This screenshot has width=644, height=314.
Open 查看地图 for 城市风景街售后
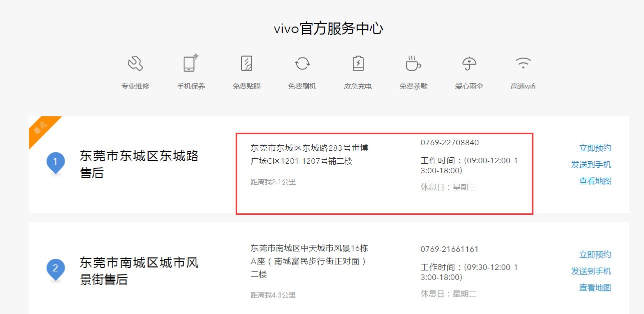pyautogui.click(x=595, y=287)
